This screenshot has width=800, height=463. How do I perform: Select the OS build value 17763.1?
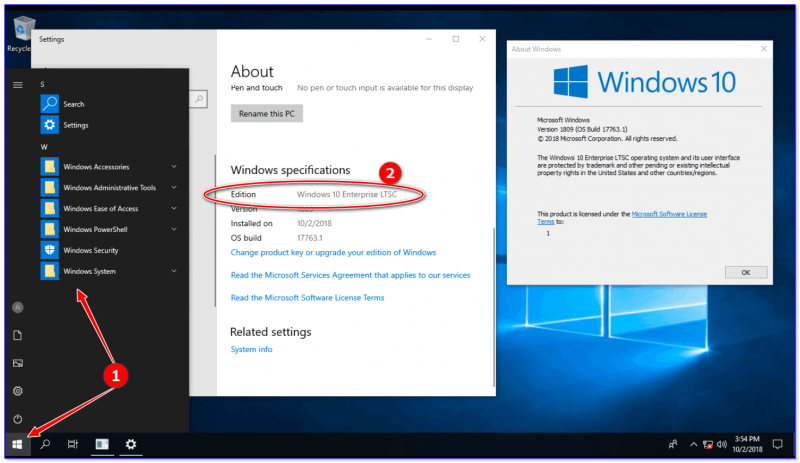[310, 238]
